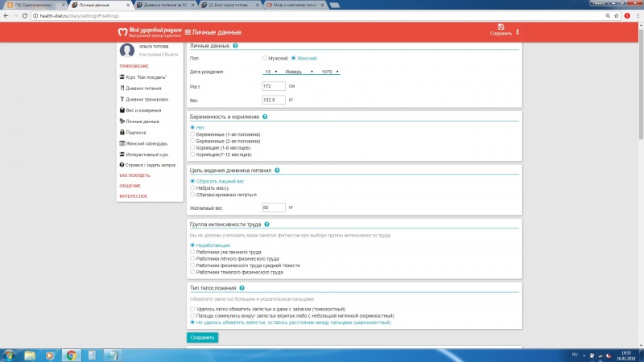This screenshot has width=644, height=362.
Task: Open the birth day dropdown showing 15
Action: tap(270, 72)
